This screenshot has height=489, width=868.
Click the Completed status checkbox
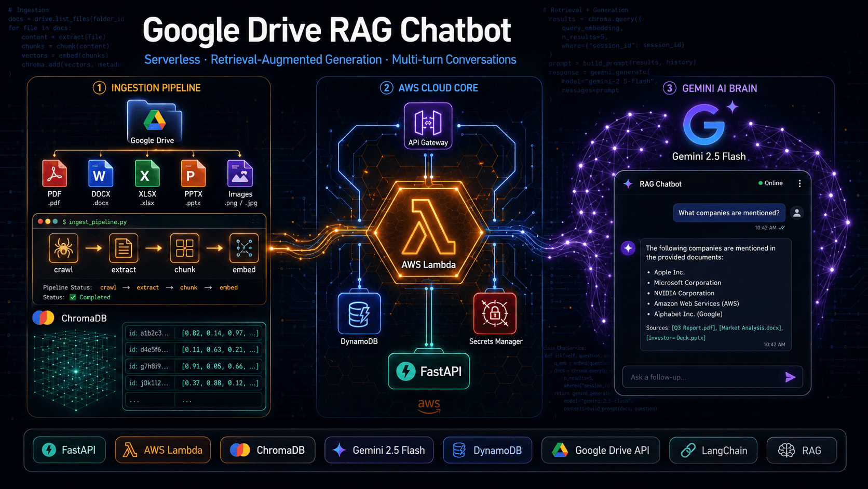[73, 297]
